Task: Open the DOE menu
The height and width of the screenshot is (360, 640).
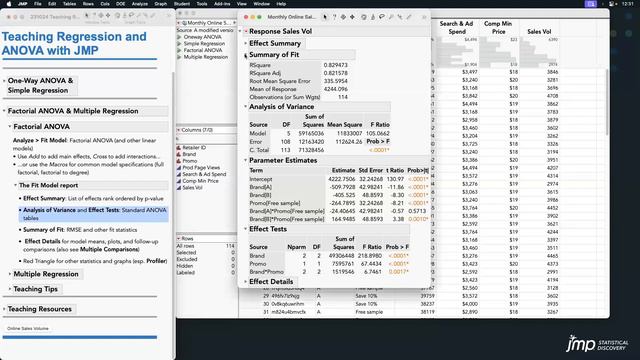Action: [121, 4]
